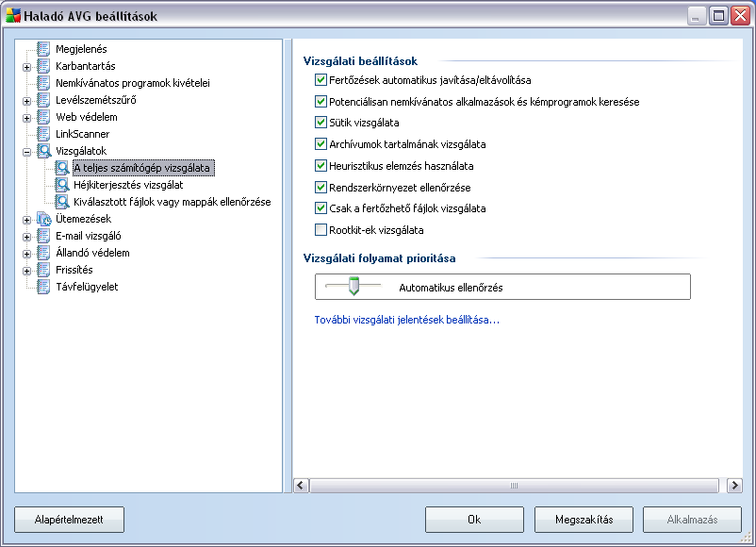Open LinkScanner settings entry

[82, 134]
